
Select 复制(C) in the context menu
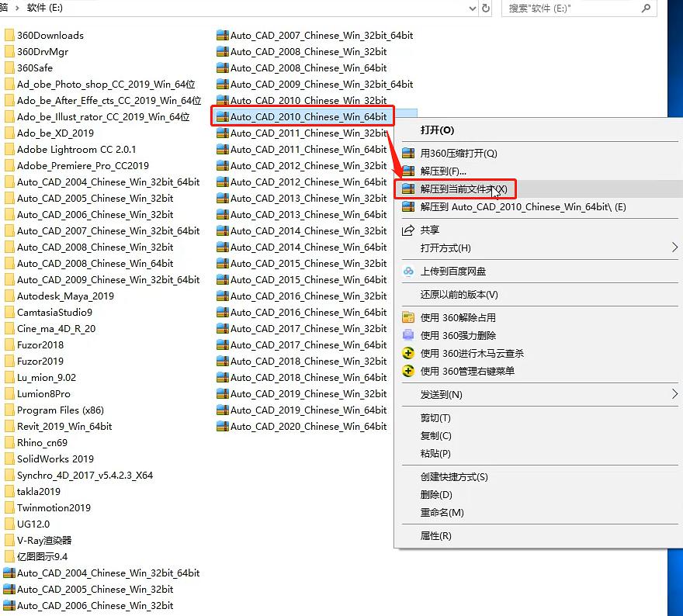tap(435, 436)
